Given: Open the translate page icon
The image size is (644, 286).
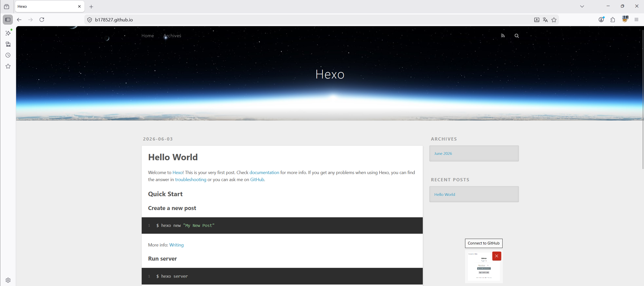Looking at the screenshot, I should point(545,20).
